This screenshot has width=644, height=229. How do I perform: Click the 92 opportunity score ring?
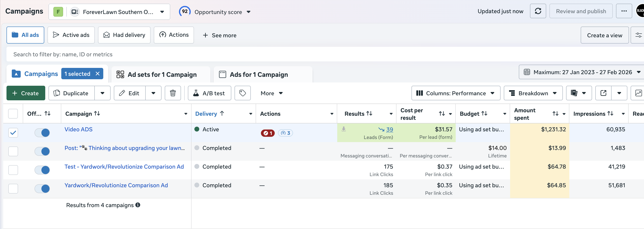coord(184,12)
